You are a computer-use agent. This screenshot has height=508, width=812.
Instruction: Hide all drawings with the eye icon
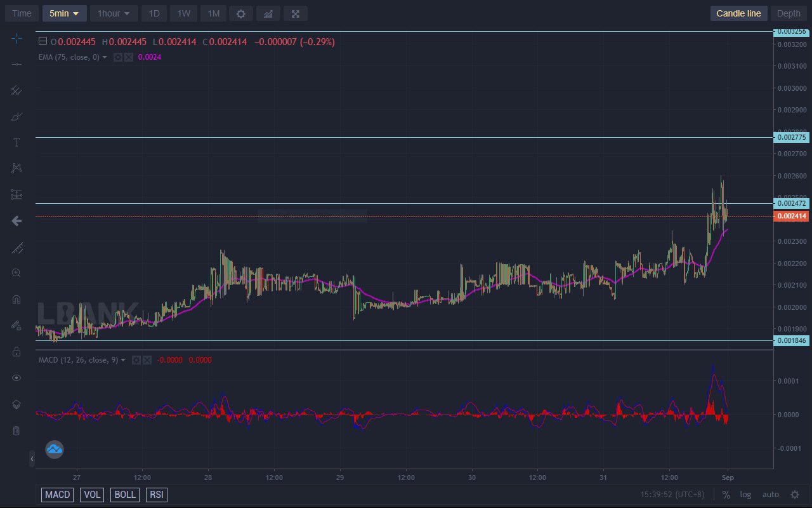coord(16,378)
